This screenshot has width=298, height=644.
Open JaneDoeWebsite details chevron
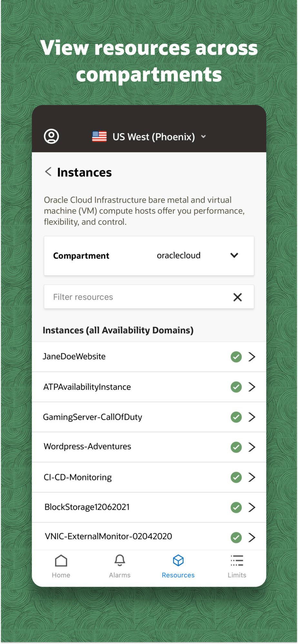coord(252,357)
